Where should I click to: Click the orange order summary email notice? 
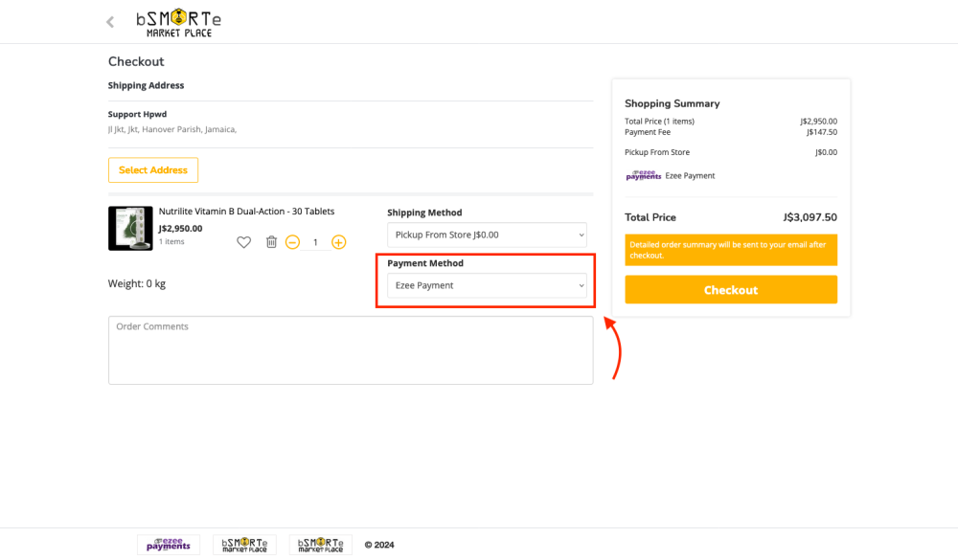coord(731,250)
